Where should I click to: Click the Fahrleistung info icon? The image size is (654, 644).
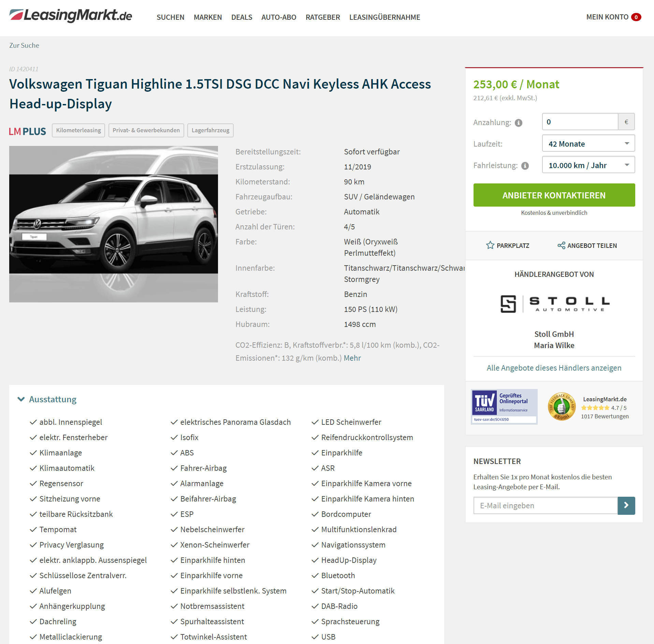(x=525, y=166)
